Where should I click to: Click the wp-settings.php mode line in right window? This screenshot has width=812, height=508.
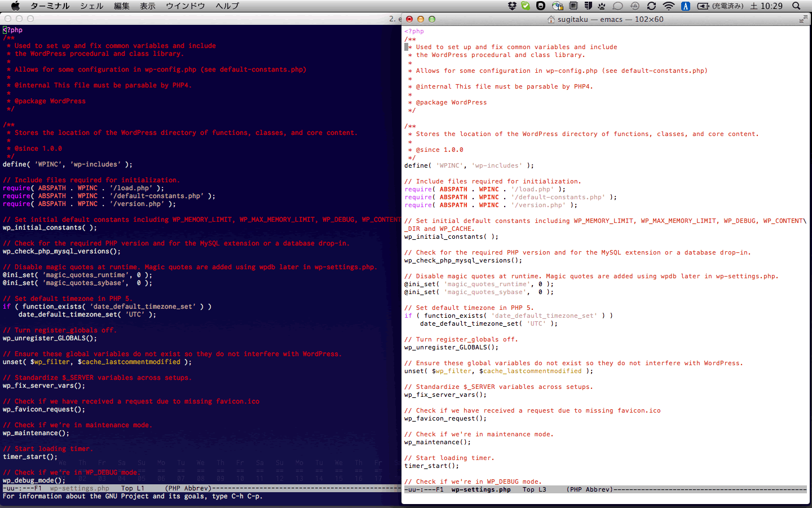(x=480, y=490)
